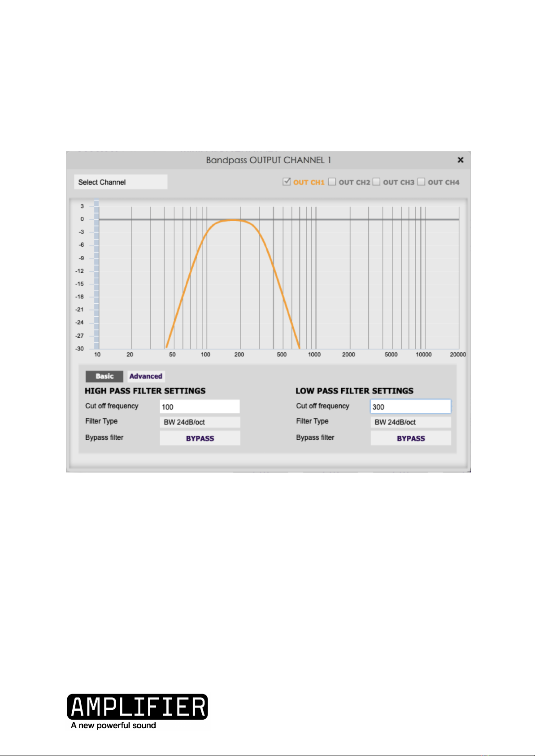Click the AMPLIFIER logo
Screen dimensions: 535x756
coord(137,707)
